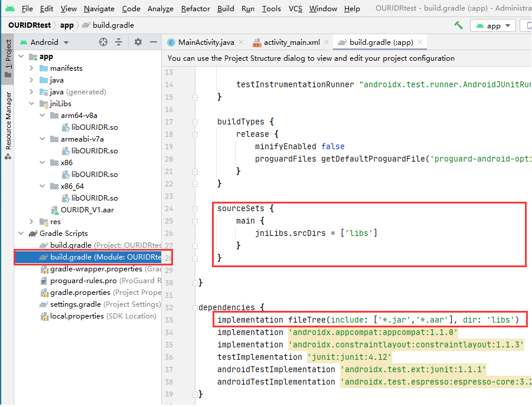Screen dimensions: 532x407
Task: Collapse the jniLibs folder
Action: [x=32, y=104]
